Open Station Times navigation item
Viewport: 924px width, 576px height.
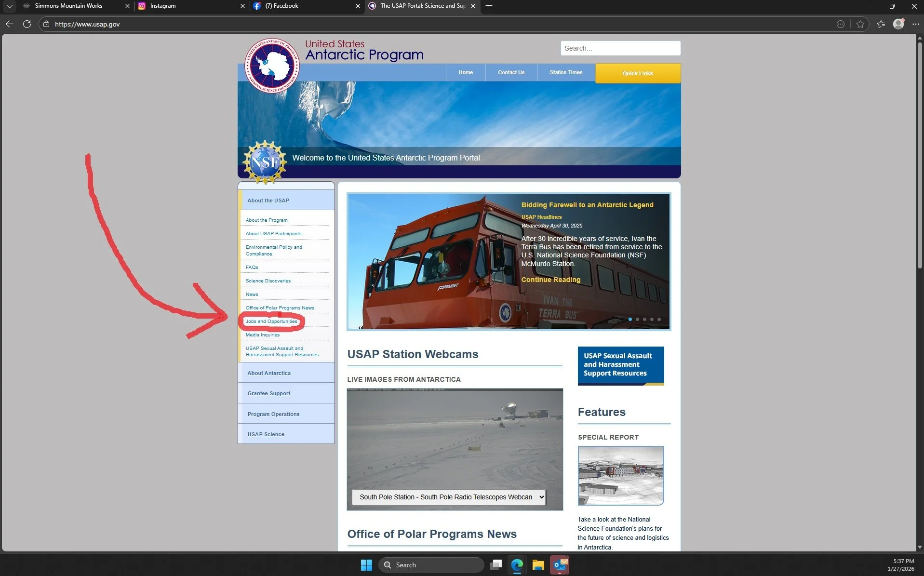point(566,72)
